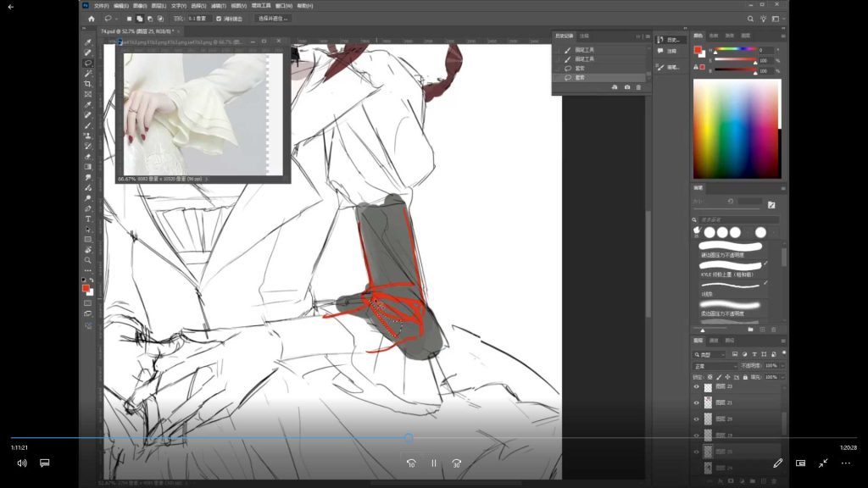This screenshot has width=868, height=488.
Task: Open layer filter type dropdown
Action: point(709,355)
